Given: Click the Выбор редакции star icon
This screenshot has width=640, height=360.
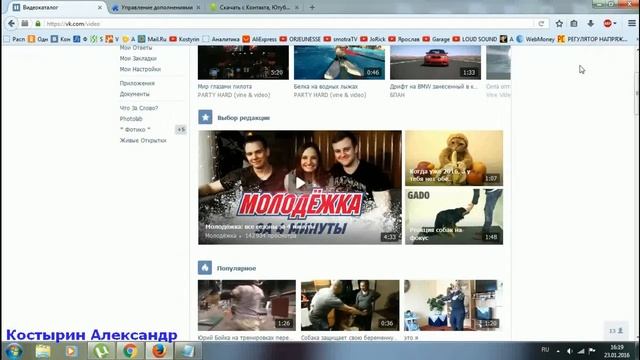Looking at the screenshot, I should (x=205, y=117).
